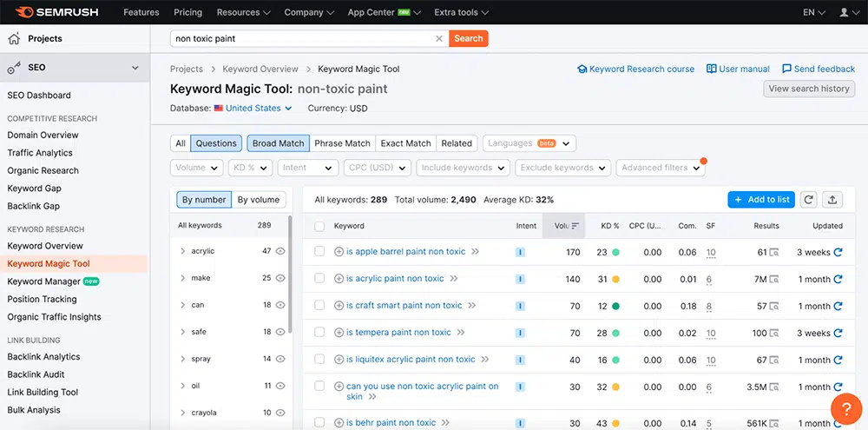The width and height of the screenshot is (868, 430).
Task: Open the orange help question mark bubble
Action: click(x=845, y=407)
